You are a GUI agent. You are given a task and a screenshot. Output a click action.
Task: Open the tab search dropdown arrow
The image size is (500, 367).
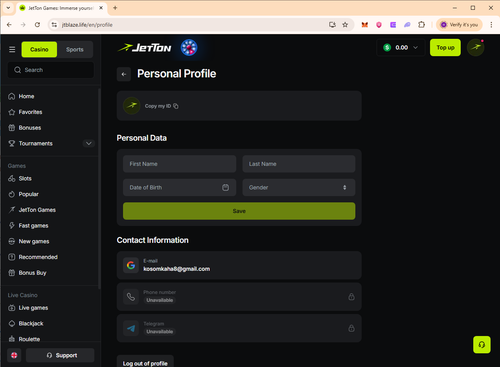coord(8,8)
